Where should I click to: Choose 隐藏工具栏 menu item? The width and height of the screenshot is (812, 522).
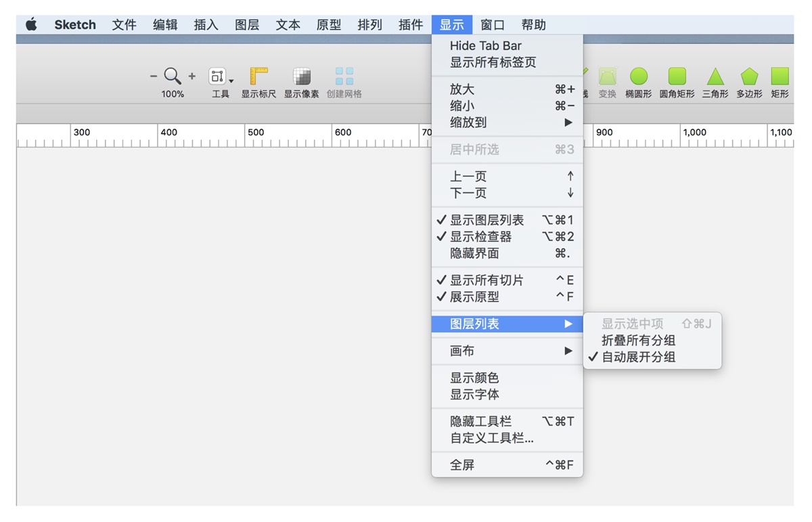coord(507,422)
